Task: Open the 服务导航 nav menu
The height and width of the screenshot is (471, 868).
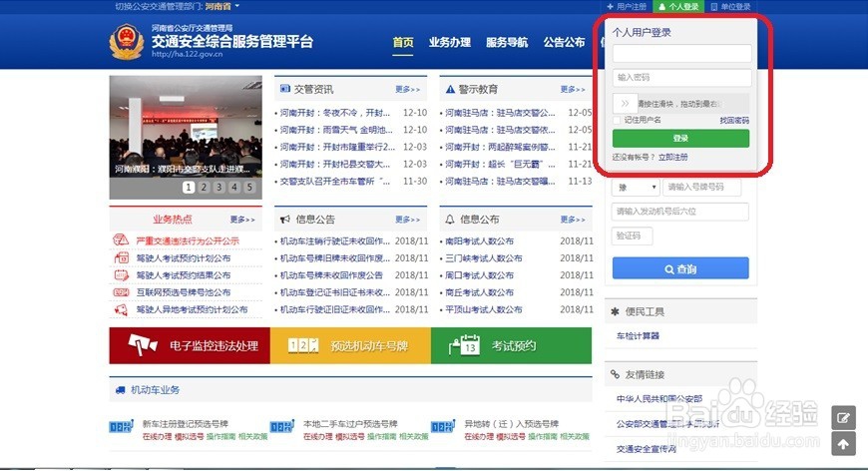Action: [507, 42]
